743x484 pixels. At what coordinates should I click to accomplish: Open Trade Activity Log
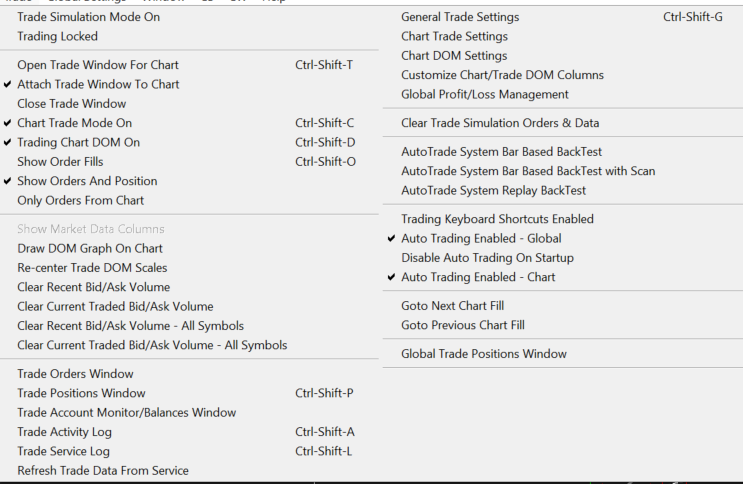(64, 432)
